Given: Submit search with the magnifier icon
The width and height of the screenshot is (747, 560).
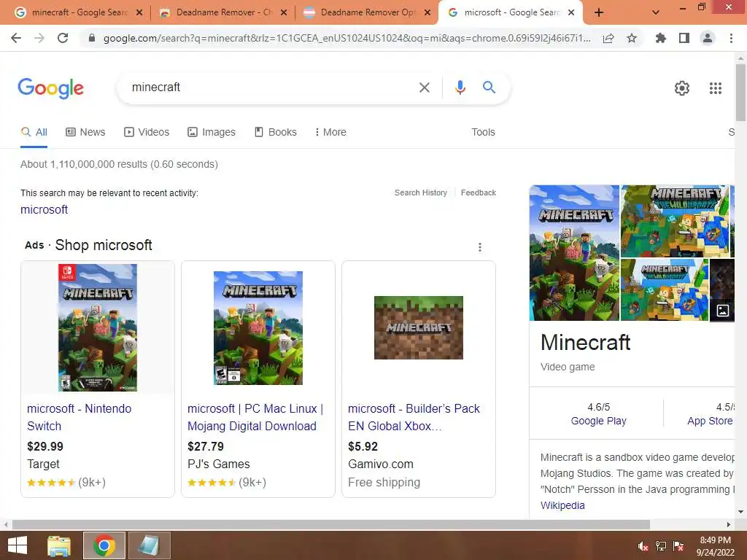Looking at the screenshot, I should (x=489, y=87).
